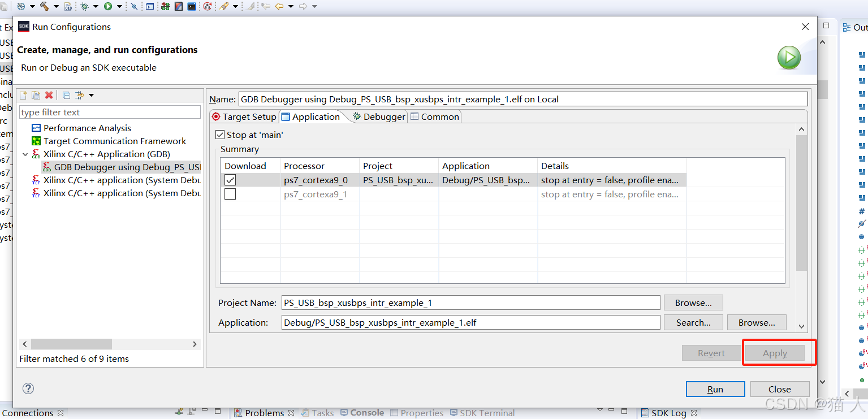Click the Application path text field

click(x=470, y=322)
